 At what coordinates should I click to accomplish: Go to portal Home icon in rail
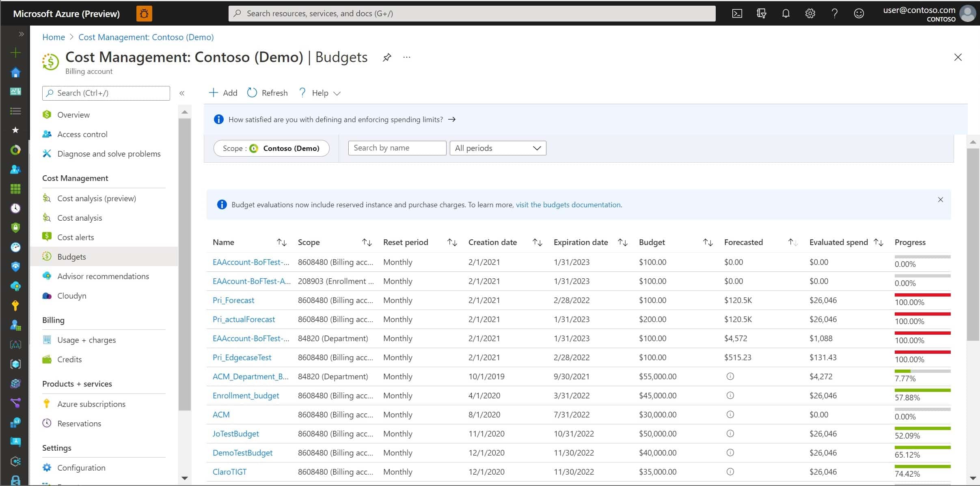(x=15, y=72)
